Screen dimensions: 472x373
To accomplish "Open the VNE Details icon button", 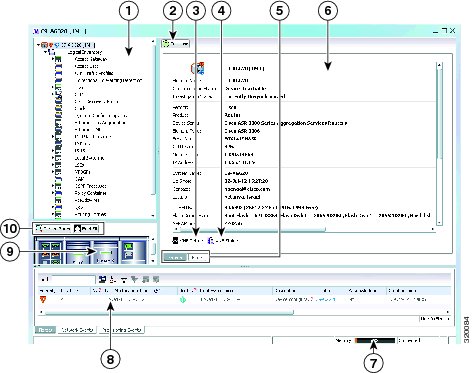I will [x=223, y=240].
